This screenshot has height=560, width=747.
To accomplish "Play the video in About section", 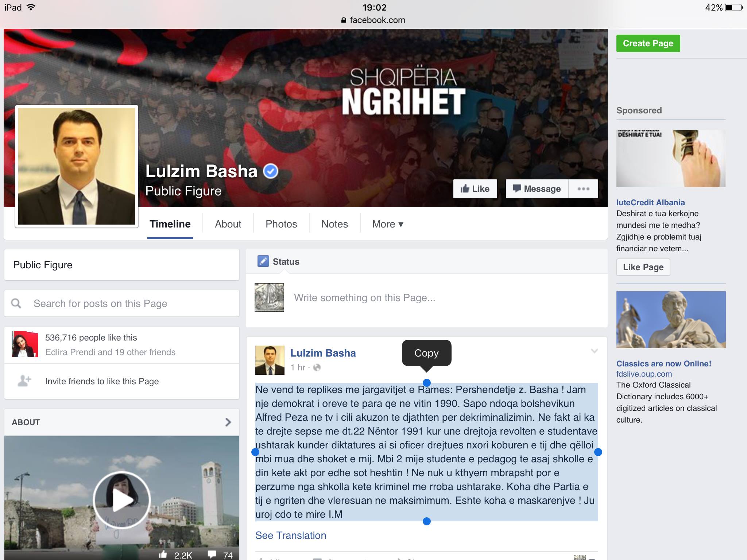I will 122,500.
